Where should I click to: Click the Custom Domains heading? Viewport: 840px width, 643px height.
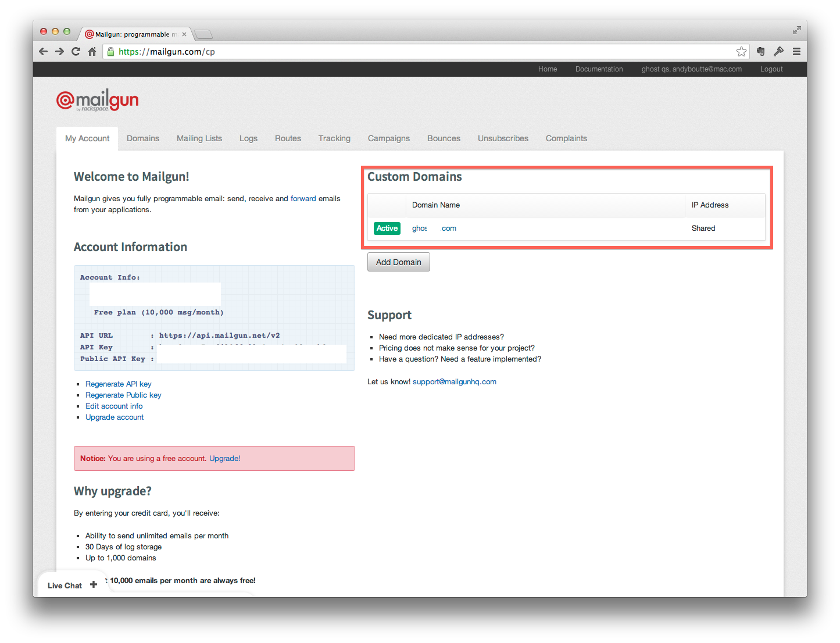click(414, 177)
